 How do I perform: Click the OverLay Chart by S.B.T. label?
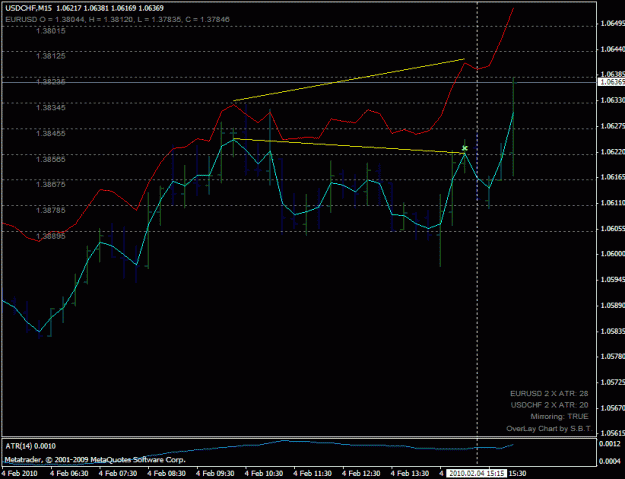(549, 429)
